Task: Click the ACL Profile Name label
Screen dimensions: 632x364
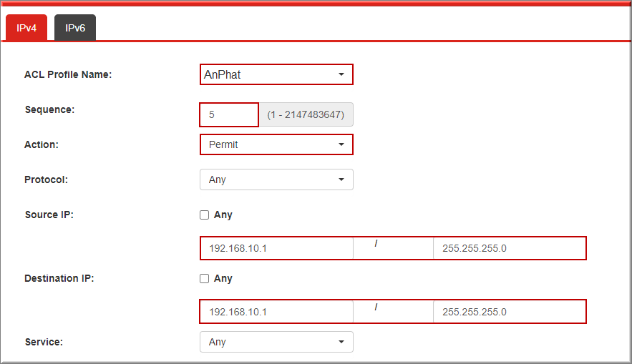Action: point(68,74)
